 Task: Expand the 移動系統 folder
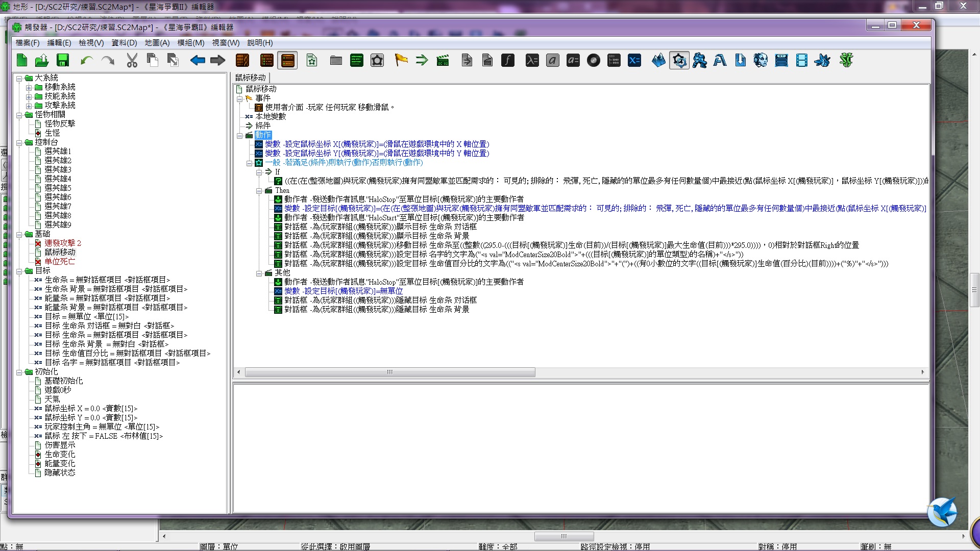(29, 87)
